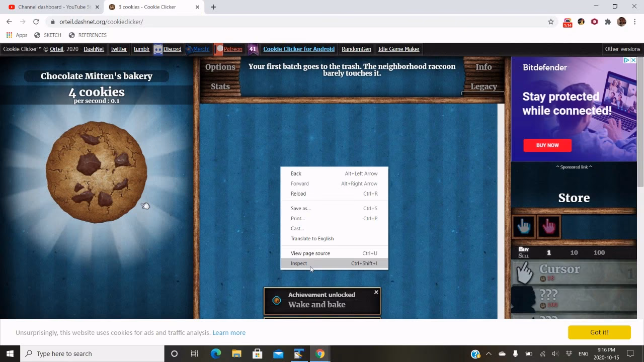
Task: Open the Windows Start menu
Action: pyautogui.click(x=10, y=353)
